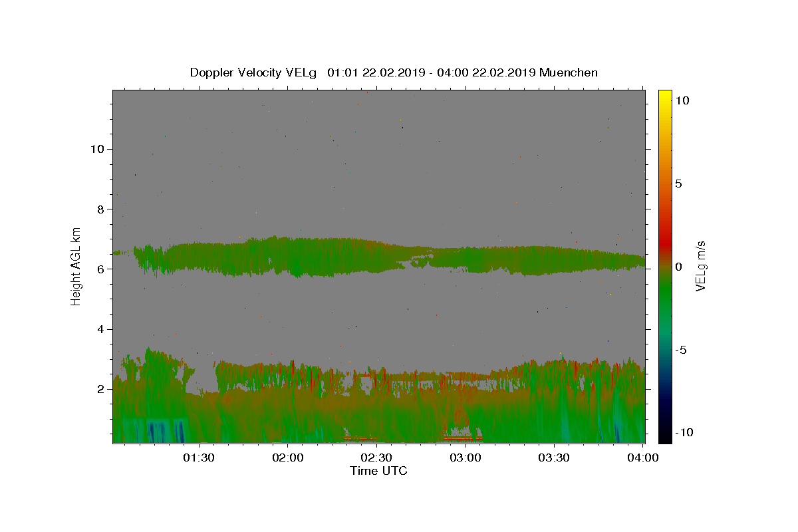Image resolution: width=798 pixels, height=532 pixels.
Task: Click the 02:30 time tick label
Action: point(376,458)
